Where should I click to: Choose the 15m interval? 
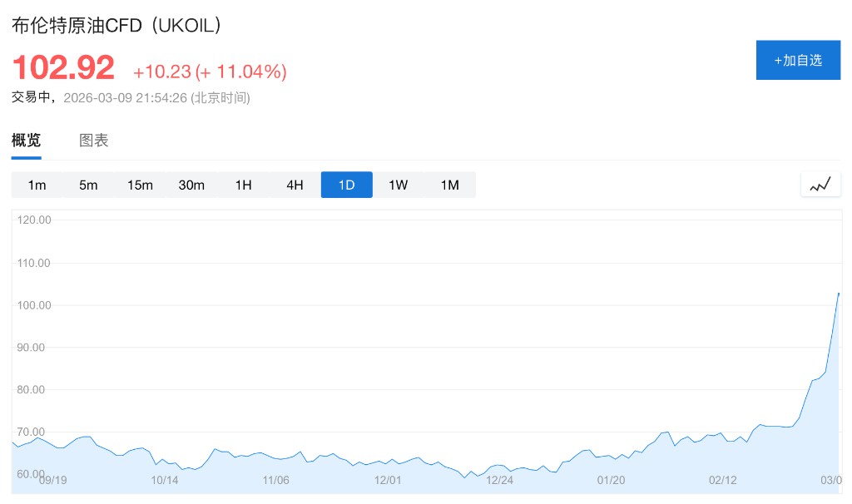coord(140,185)
